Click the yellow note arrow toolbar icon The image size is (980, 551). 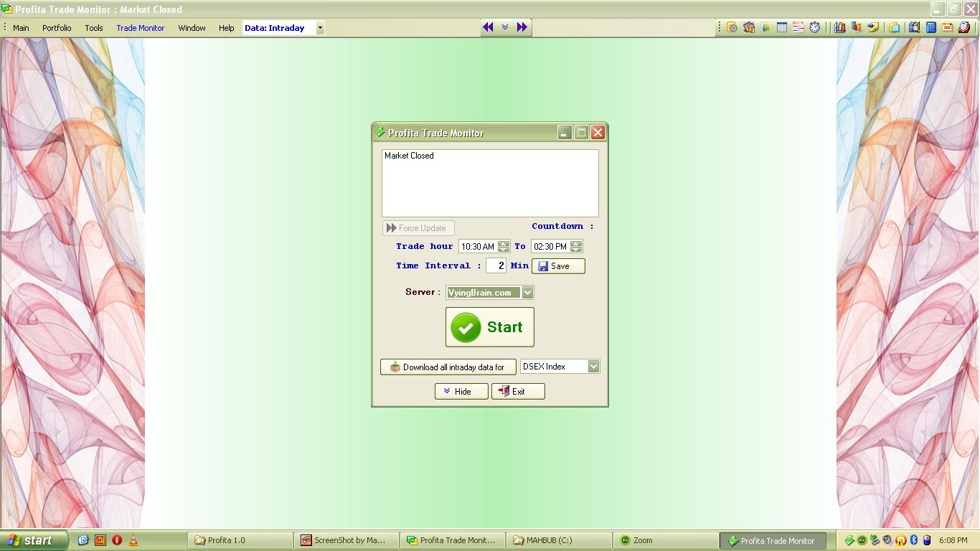tap(873, 27)
